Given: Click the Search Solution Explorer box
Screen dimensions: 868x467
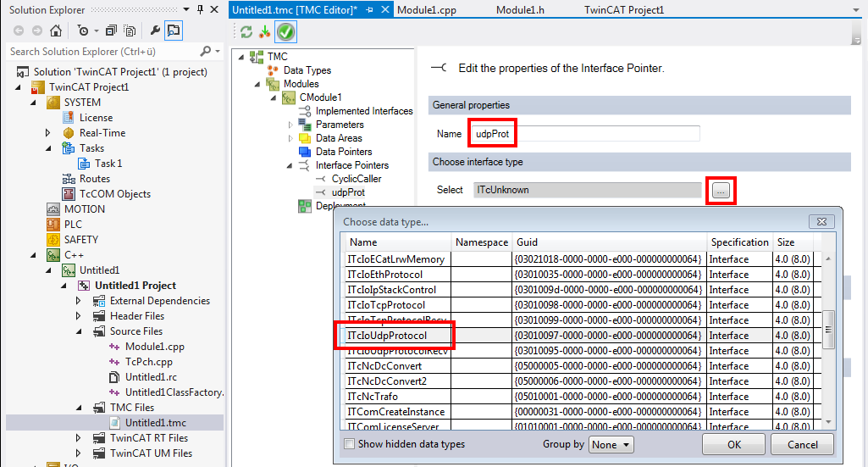Looking at the screenshot, I should pos(102,52).
